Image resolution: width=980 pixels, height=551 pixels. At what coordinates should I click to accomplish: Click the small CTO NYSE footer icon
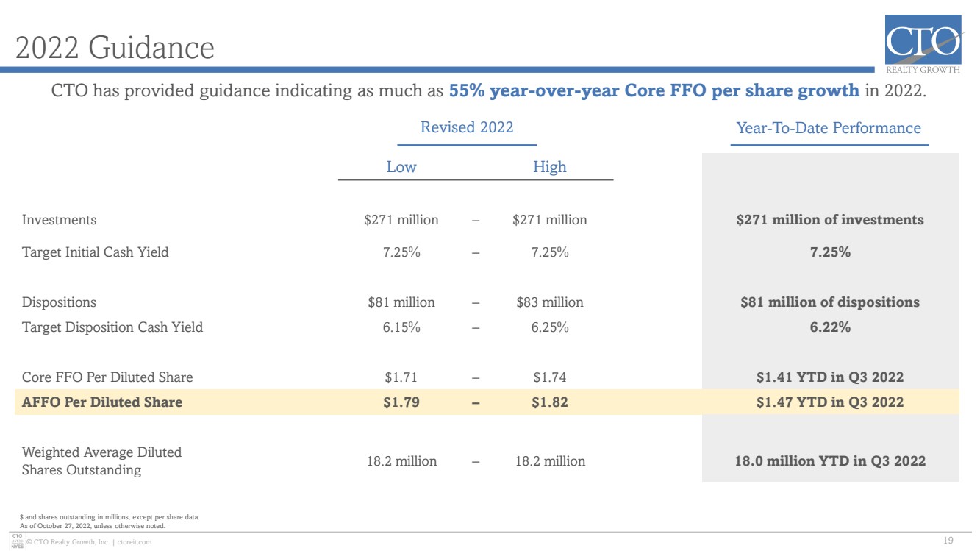(18, 543)
